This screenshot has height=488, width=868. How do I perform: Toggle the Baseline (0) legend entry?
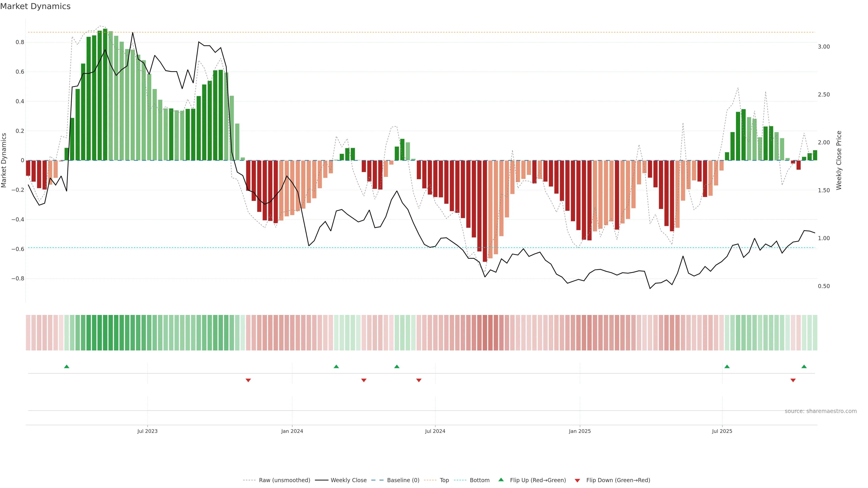tap(403, 480)
